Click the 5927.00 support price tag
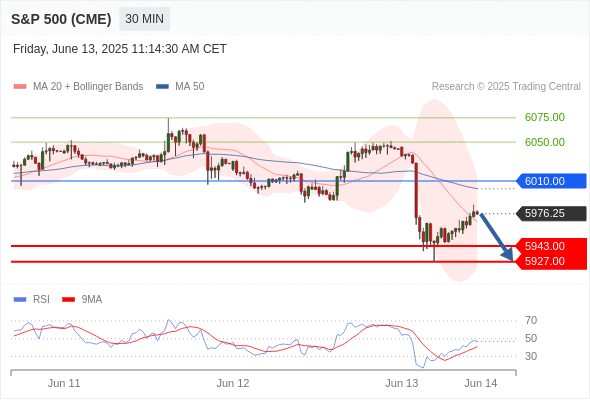590x400 pixels. click(x=551, y=262)
